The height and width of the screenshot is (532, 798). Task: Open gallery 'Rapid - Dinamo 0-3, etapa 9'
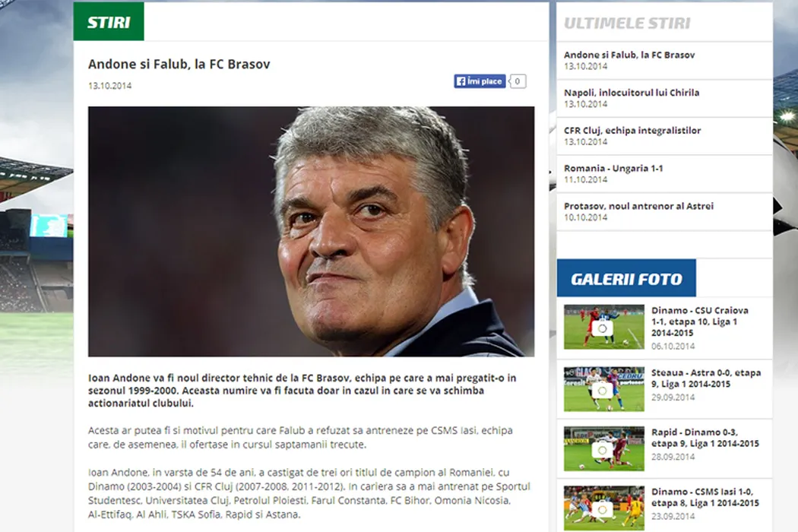coord(705,438)
